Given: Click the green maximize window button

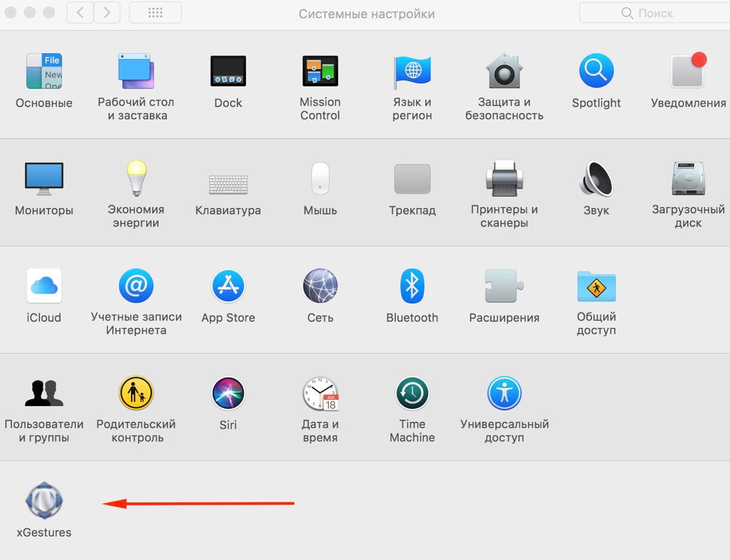Looking at the screenshot, I should (49, 13).
